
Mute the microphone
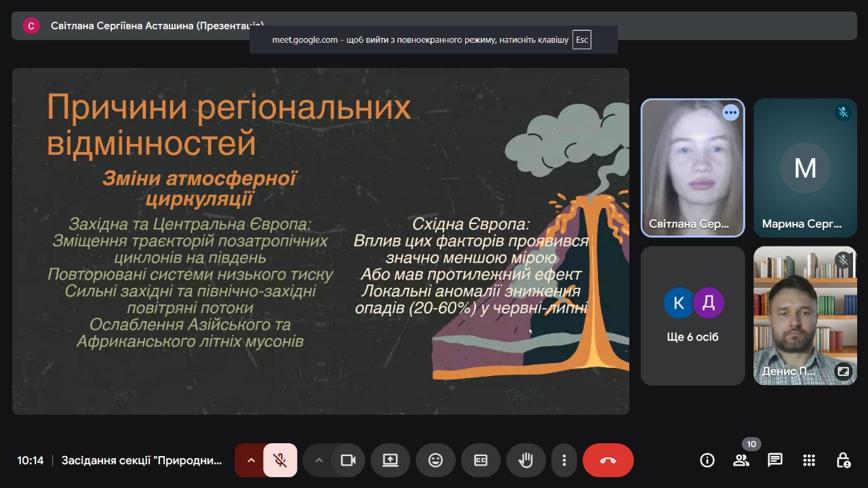(279, 459)
